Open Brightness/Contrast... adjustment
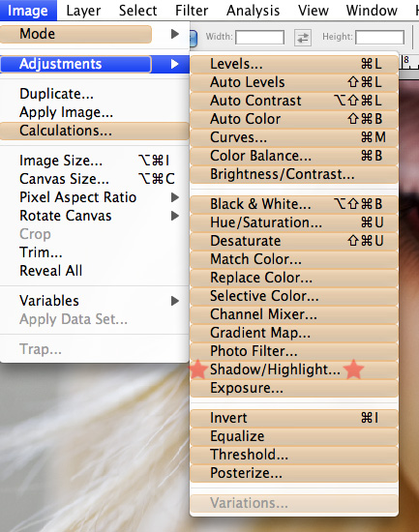Screen dimensions: 419x532 point(294,174)
